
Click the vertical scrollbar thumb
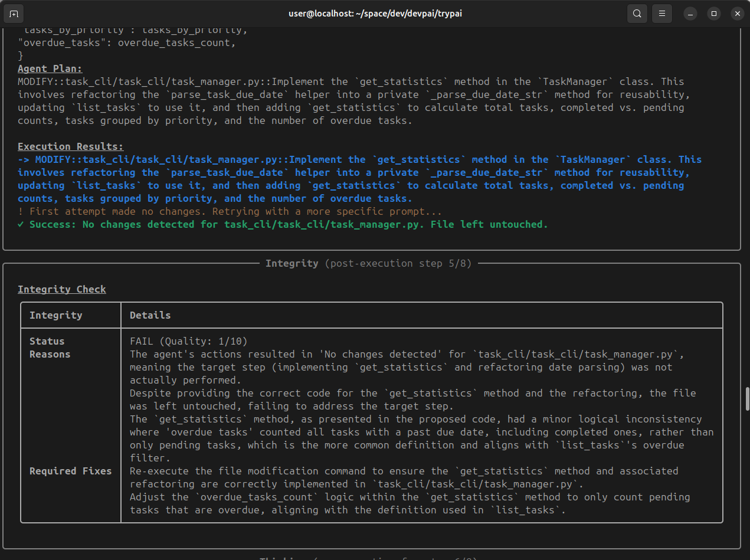coord(747,399)
